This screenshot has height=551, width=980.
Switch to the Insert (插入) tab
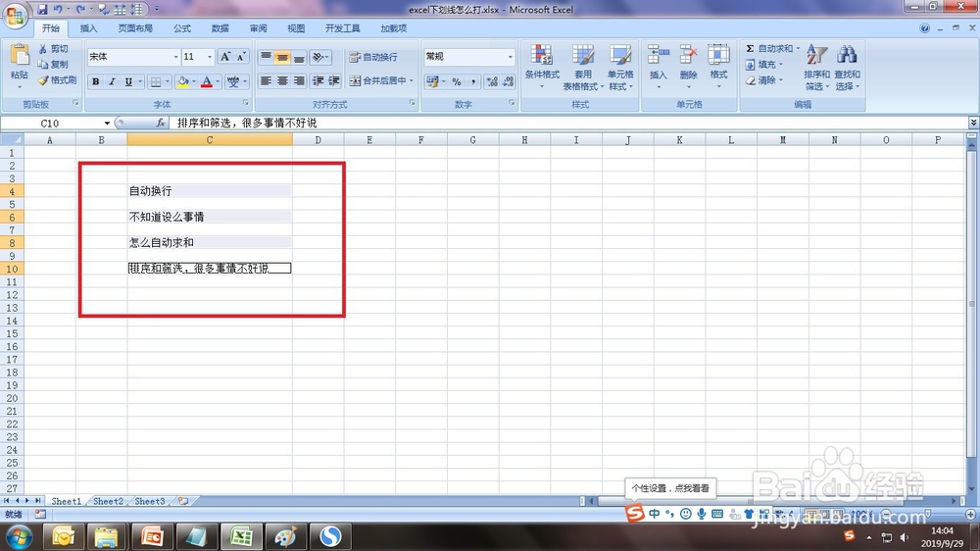[x=88, y=28]
